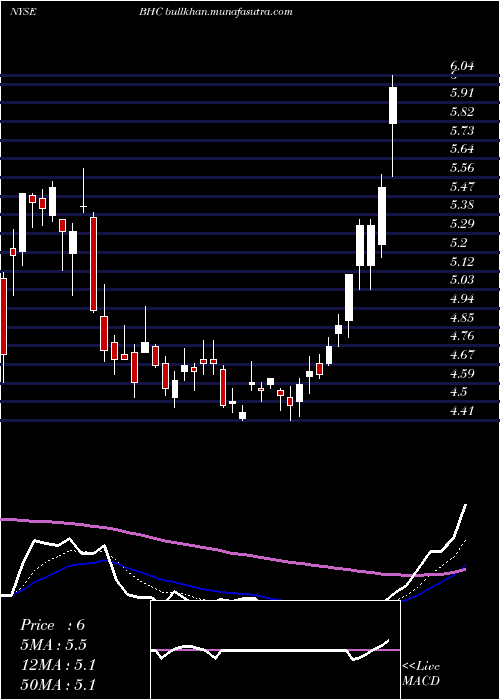
Task: Click the 4.5 price axis label
Action: [x=458, y=392]
